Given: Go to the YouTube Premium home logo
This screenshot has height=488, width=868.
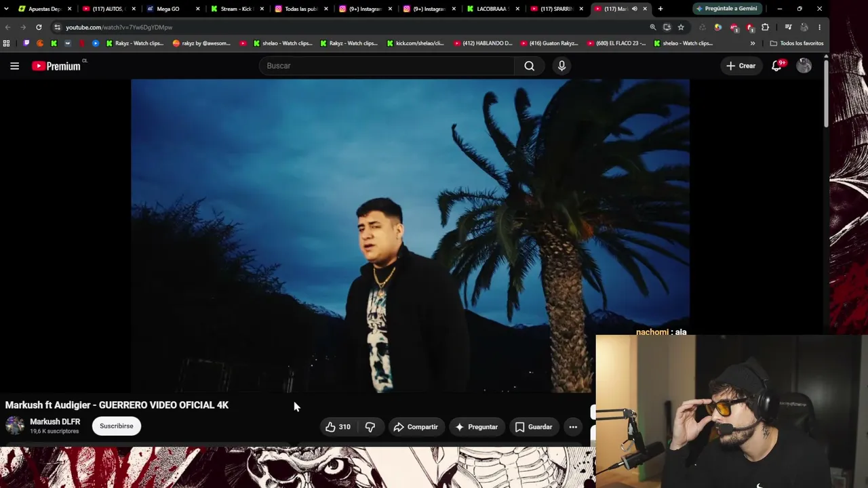Looking at the screenshot, I should coord(57,66).
